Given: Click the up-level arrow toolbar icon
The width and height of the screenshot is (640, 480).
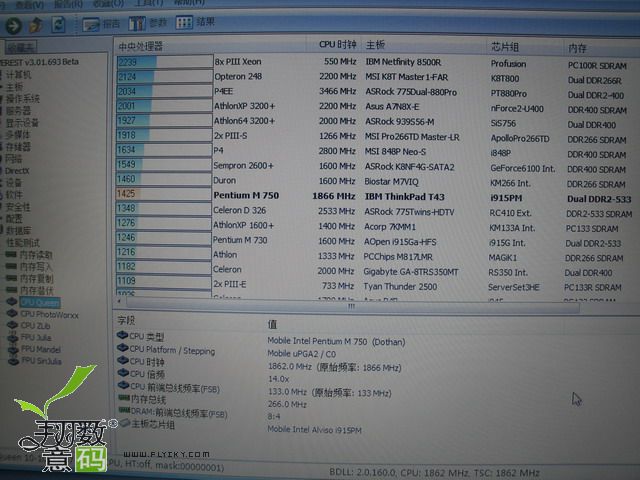Looking at the screenshot, I should click(x=36, y=25).
